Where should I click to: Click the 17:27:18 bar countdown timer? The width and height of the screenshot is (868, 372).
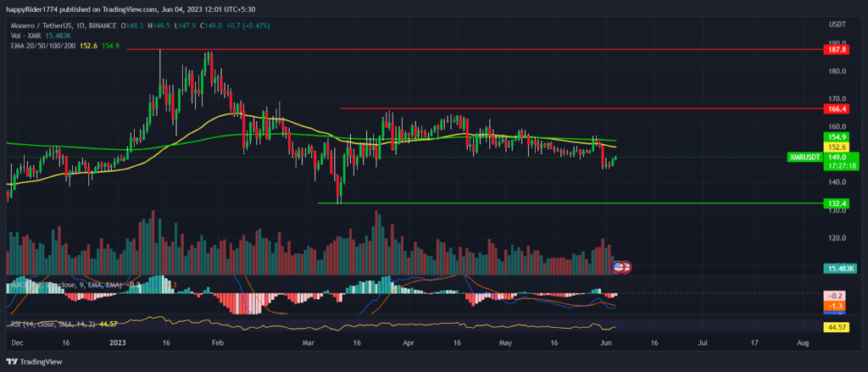coord(841,165)
